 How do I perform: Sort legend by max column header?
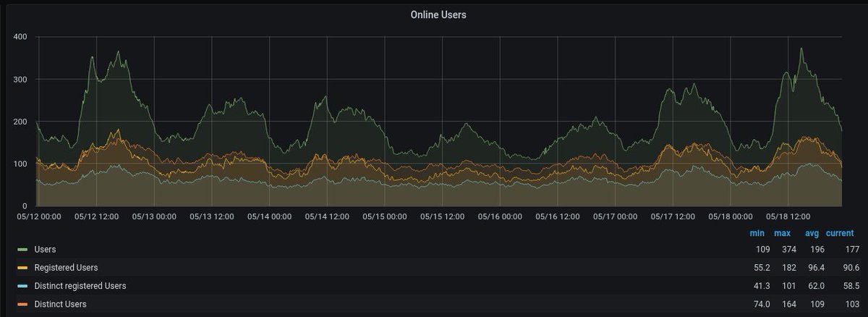coord(782,233)
